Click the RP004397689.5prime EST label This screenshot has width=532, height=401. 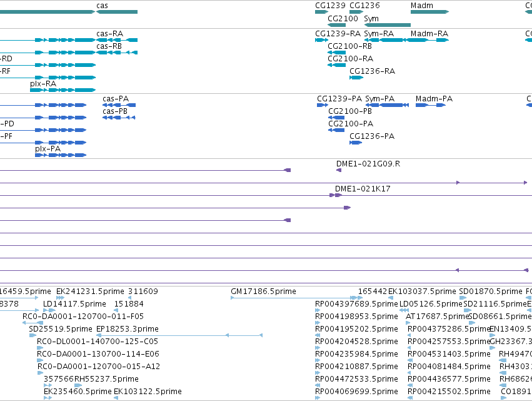(x=356, y=304)
